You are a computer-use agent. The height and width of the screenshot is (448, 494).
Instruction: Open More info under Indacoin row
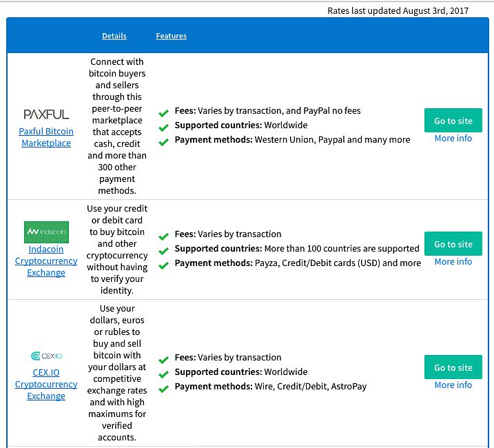453,261
